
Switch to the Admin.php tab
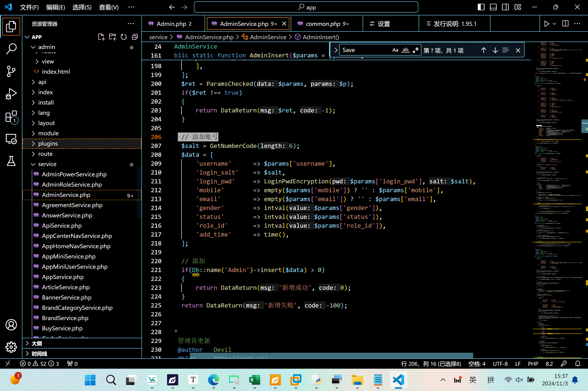point(174,24)
